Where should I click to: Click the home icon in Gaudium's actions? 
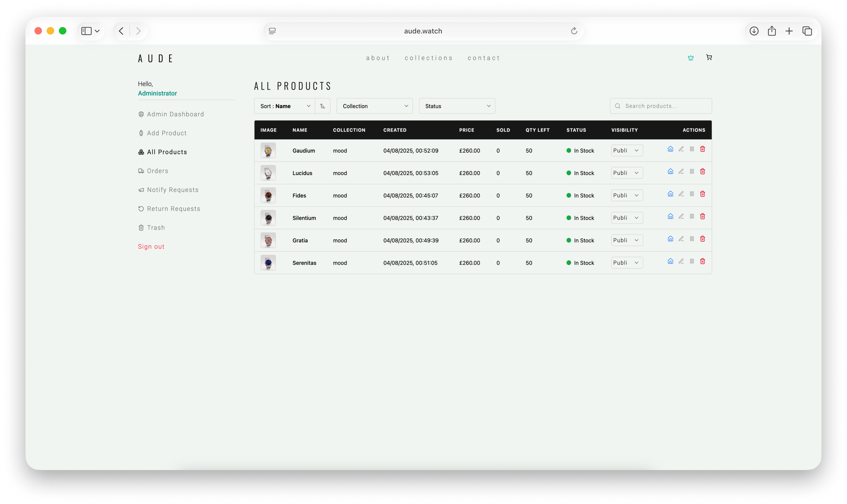670,149
